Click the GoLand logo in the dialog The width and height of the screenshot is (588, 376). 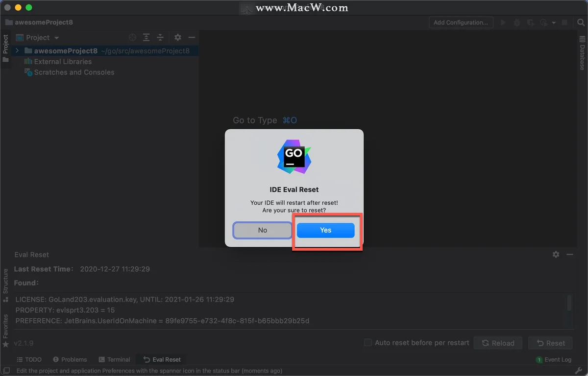tap(294, 157)
